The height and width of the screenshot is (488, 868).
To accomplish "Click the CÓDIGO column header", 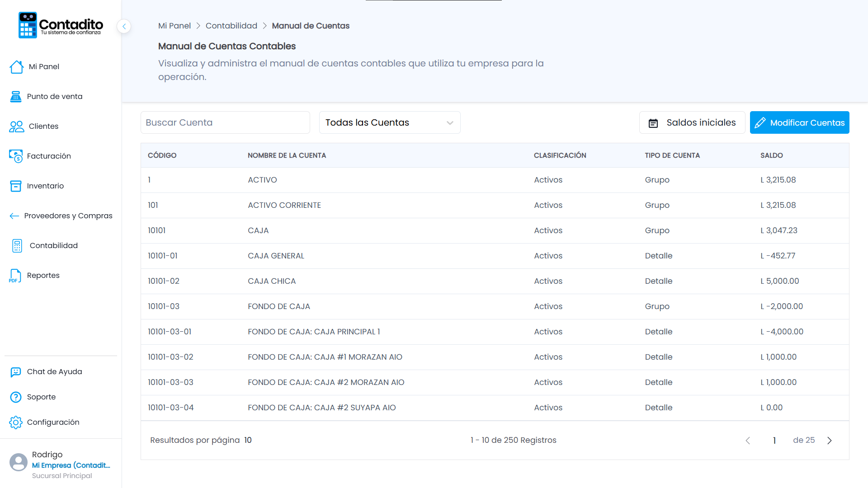I will pyautogui.click(x=162, y=155).
